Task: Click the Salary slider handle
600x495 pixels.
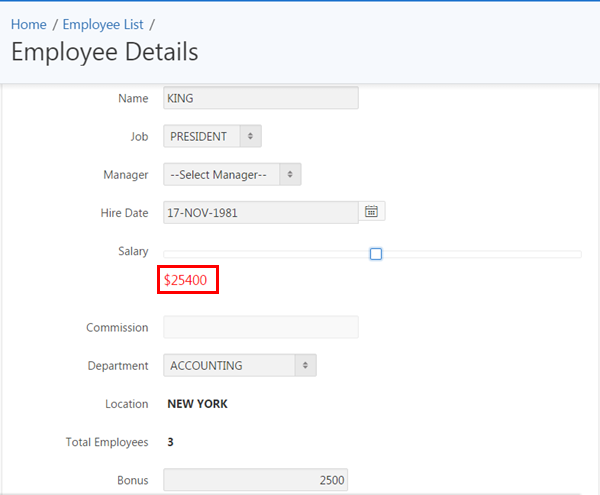Action: pyautogui.click(x=376, y=254)
